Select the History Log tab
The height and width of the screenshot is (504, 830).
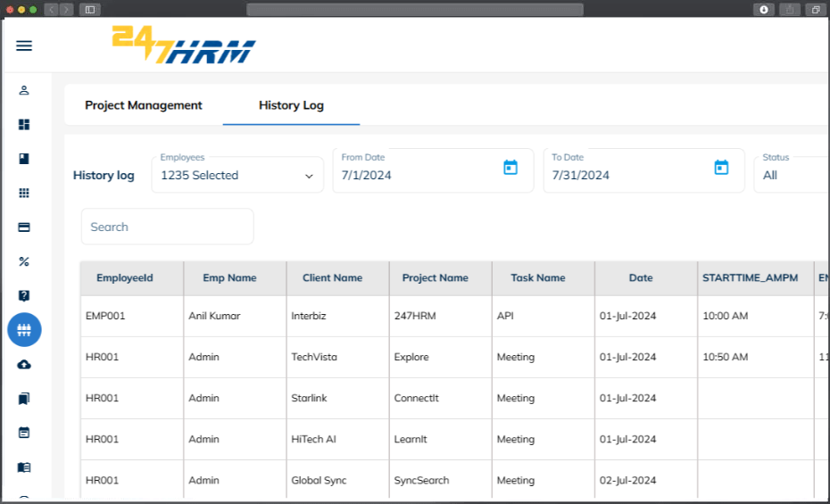291,105
